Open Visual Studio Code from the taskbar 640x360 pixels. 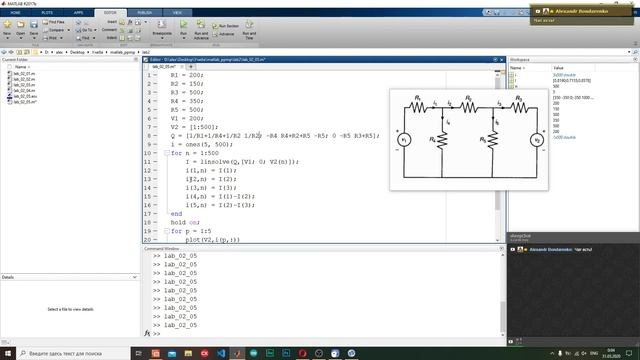pos(221,353)
